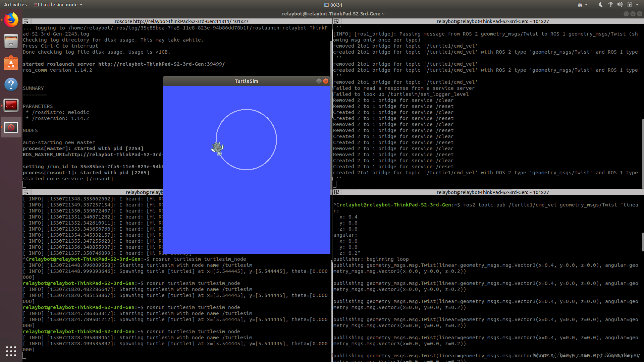Switch to Terminator via its red dock icon

coord(11,106)
